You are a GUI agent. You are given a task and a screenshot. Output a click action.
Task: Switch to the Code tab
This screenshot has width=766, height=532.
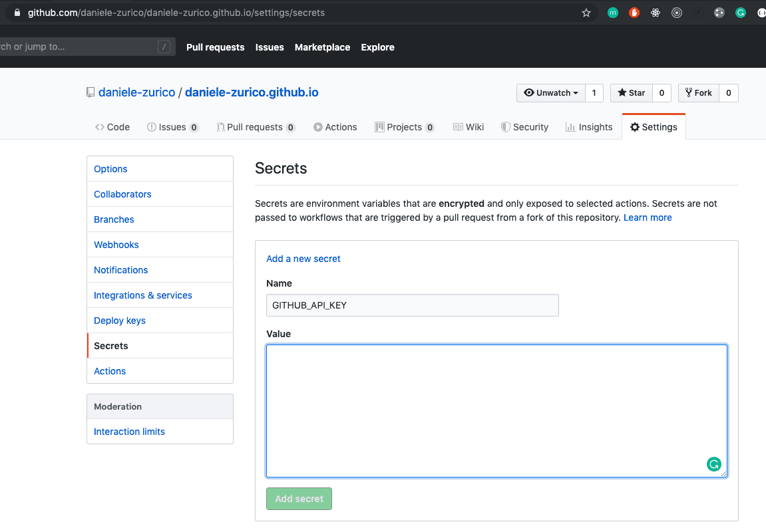pyautogui.click(x=112, y=127)
